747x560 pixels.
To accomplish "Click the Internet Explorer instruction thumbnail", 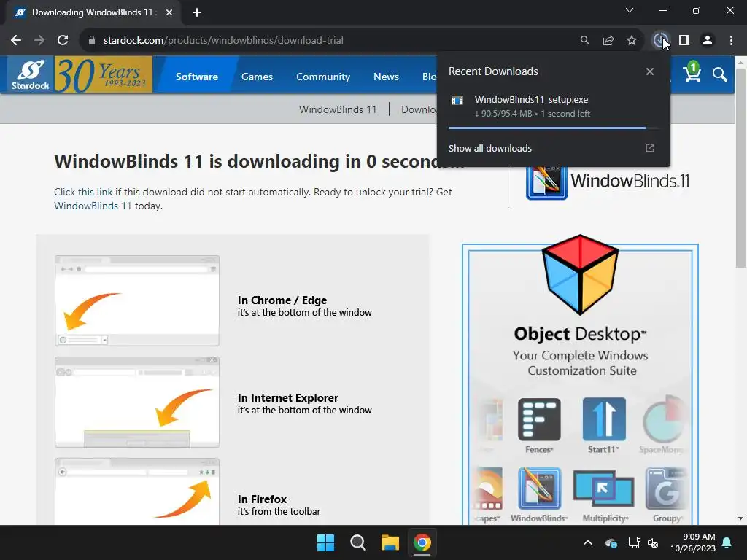I will [137, 402].
